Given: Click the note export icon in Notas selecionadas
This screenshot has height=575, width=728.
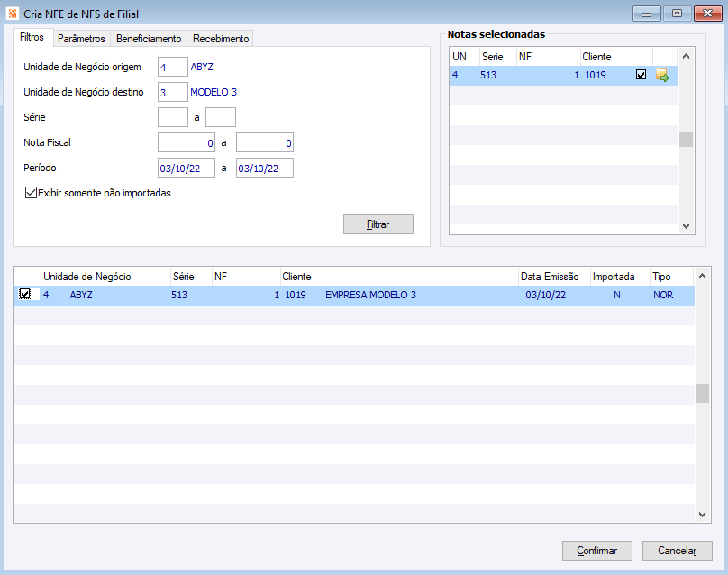Looking at the screenshot, I should [x=662, y=75].
